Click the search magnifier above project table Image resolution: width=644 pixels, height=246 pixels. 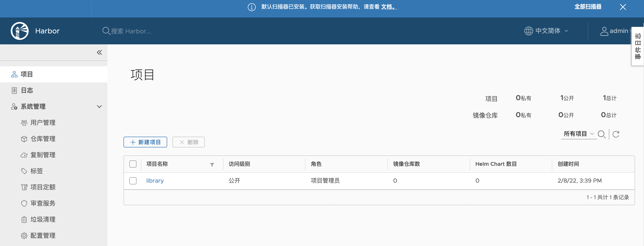601,134
